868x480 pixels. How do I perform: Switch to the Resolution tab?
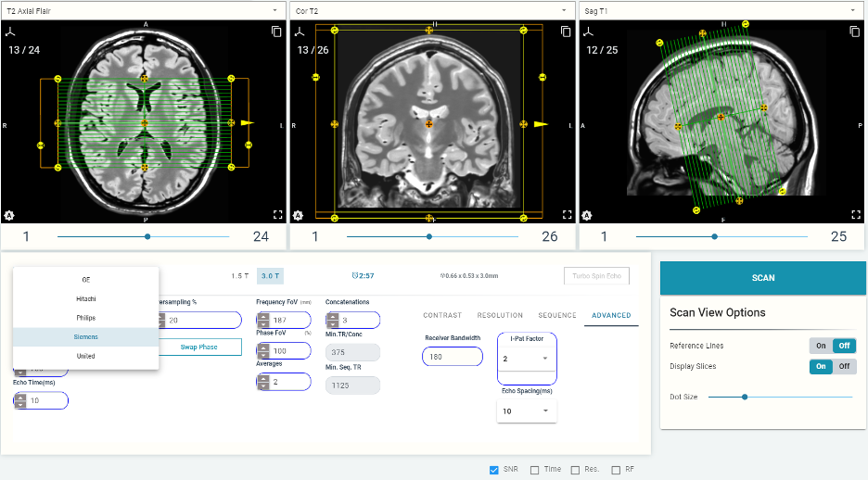[x=500, y=316]
